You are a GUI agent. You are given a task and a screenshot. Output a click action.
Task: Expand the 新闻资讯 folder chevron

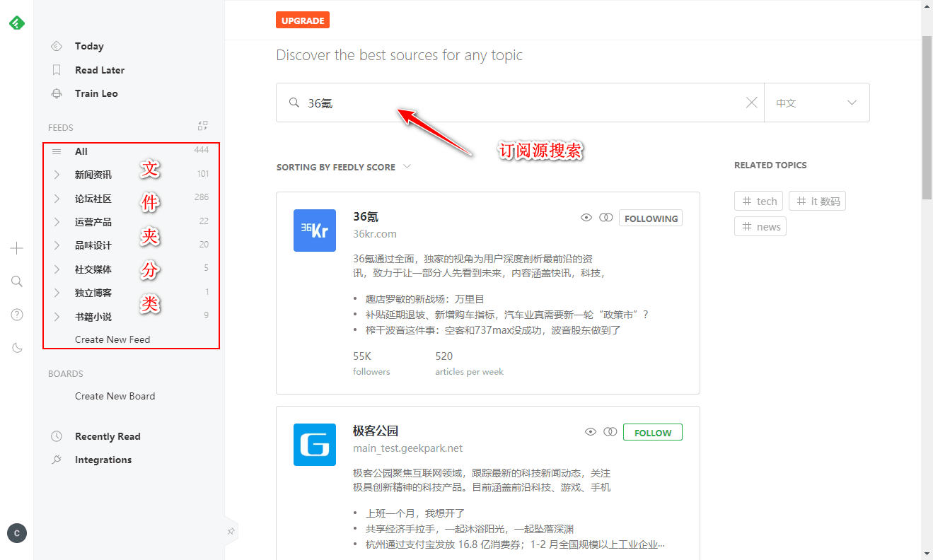pos(57,175)
